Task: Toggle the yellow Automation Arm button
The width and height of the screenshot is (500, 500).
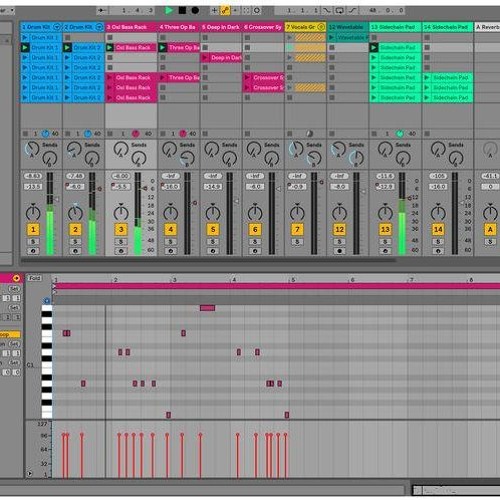Action: click(225, 10)
